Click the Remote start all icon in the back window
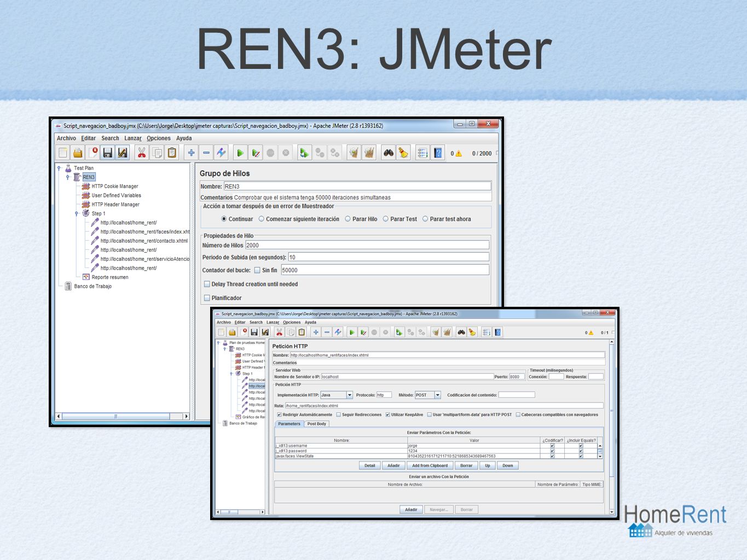The image size is (747, 560). (x=304, y=153)
